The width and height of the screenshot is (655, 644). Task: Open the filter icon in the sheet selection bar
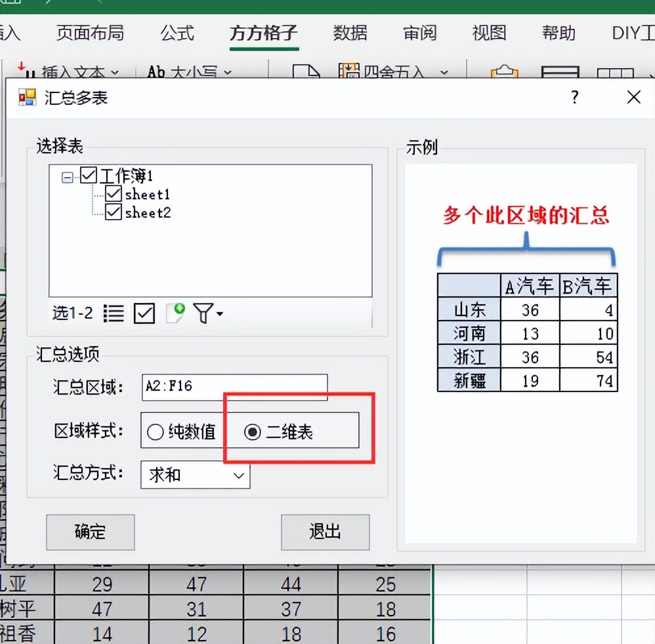click(x=203, y=313)
